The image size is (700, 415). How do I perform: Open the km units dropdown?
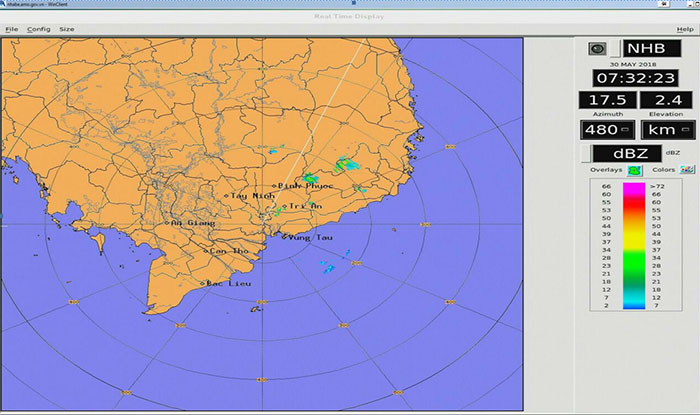tap(668, 130)
